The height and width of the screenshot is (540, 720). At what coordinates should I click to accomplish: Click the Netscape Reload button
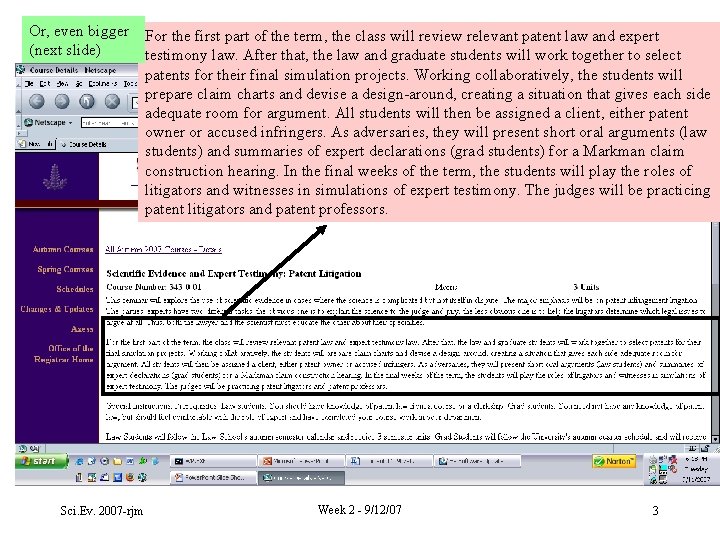[87, 101]
